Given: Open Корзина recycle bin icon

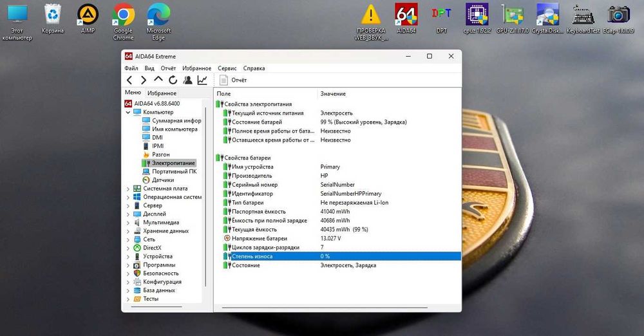Looking at the screenshot, I should 53,19.
